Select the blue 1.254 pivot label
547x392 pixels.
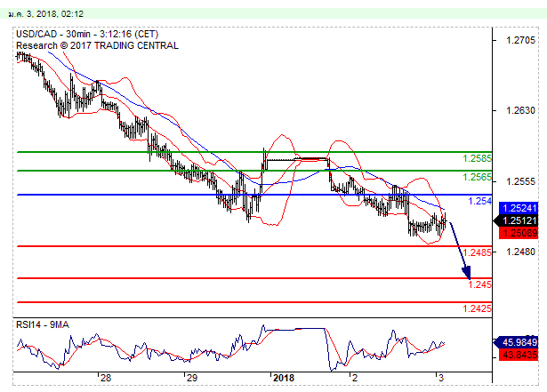tap(479, 201)
